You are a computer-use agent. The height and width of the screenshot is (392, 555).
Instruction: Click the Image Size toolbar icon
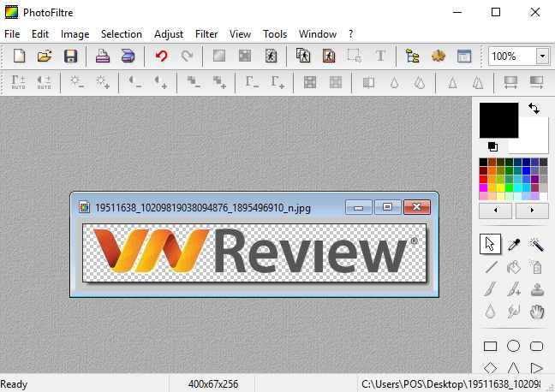303,56
